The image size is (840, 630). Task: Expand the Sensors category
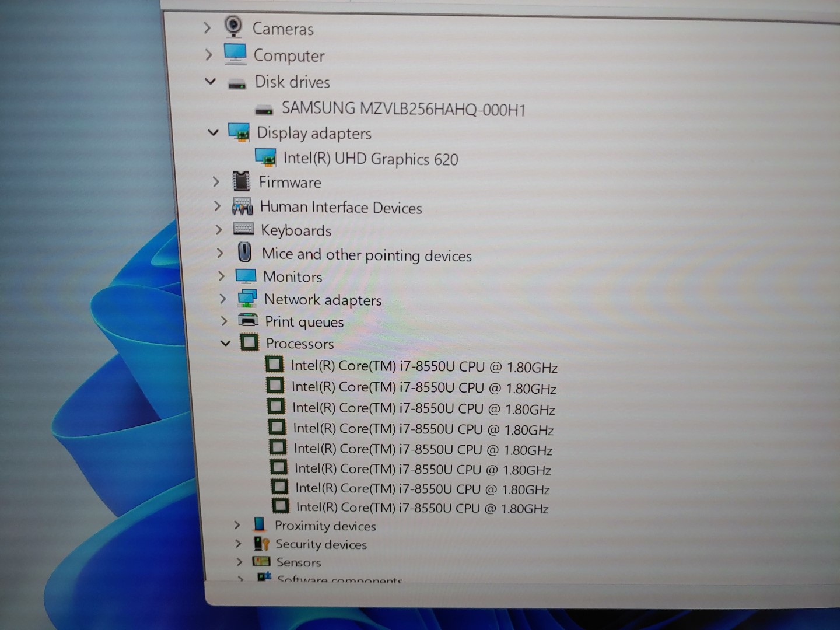point(239,561)
